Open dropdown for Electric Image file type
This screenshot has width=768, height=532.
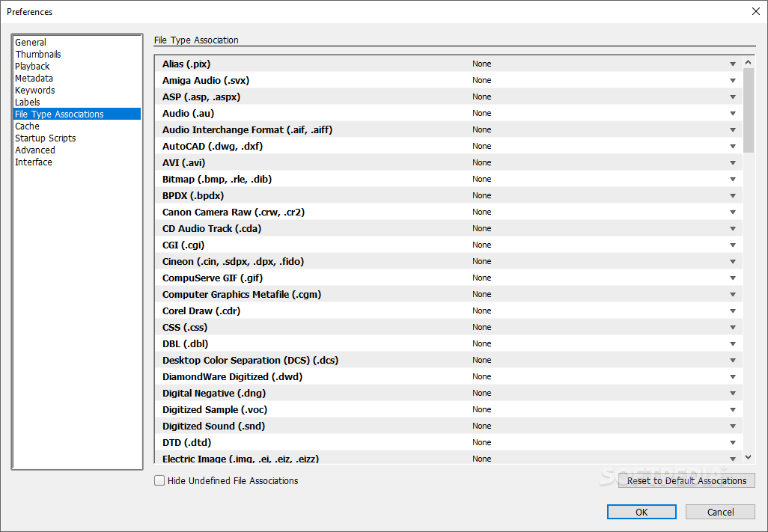pos(733,459)
